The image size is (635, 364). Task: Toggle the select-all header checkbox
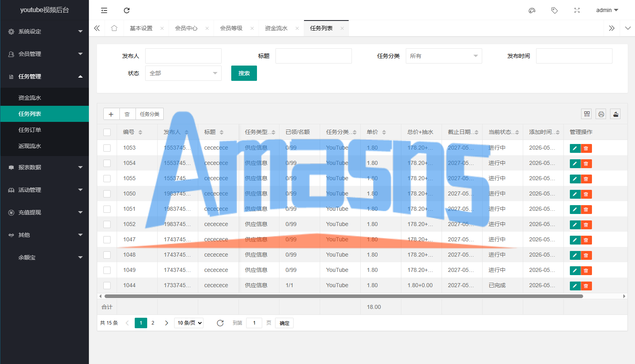(107, 132)
